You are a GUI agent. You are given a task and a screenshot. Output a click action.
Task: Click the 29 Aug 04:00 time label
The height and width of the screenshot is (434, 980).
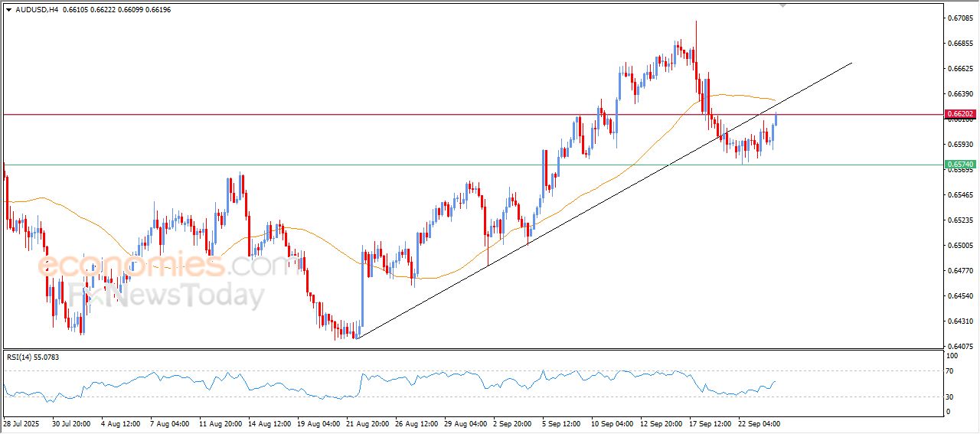click(x=464, y=423)
